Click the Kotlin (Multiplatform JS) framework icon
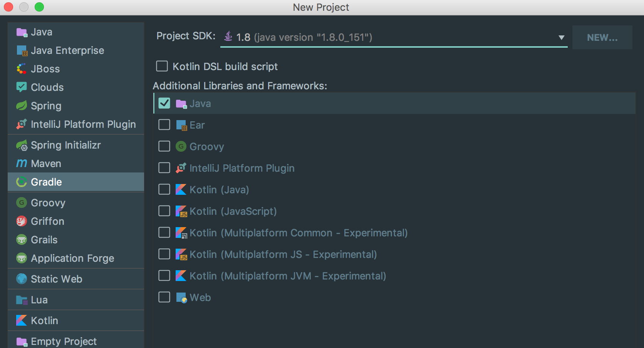Image resolution: width=644 pixels, height=348 pixels. point(181,254)
